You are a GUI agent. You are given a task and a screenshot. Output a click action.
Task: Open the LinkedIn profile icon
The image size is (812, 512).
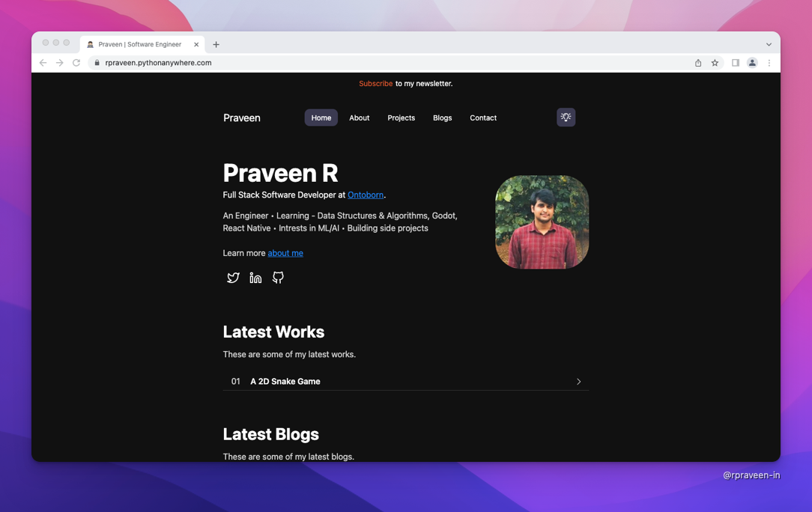pyautogui.click(x=255, y=278)
